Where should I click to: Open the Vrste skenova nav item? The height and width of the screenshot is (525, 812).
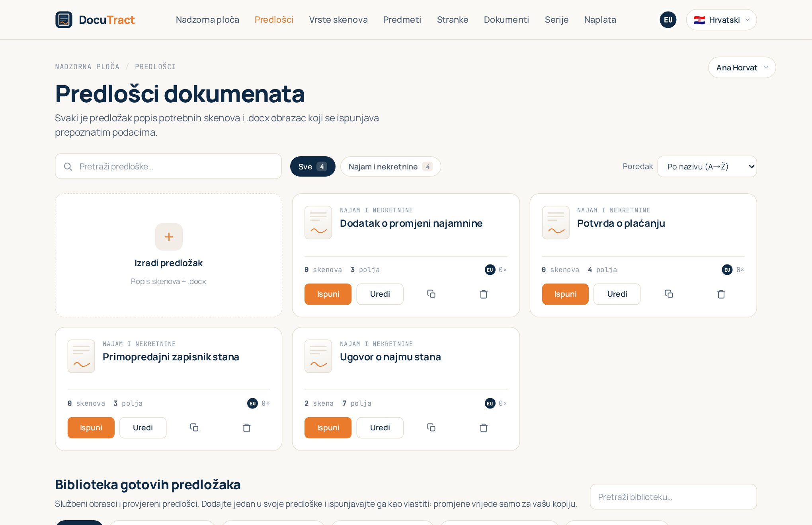pyautogui.click(x=338, y=19)
